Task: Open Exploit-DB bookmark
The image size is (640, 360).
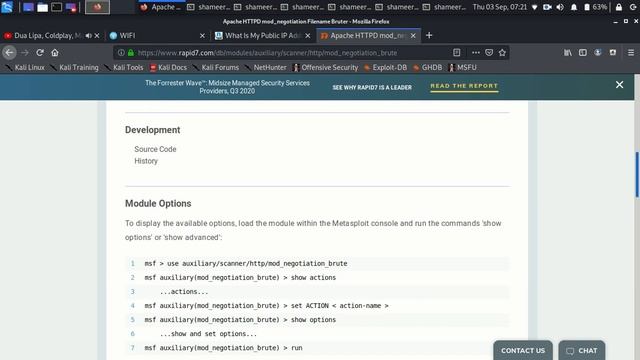Action: [386, 68]
